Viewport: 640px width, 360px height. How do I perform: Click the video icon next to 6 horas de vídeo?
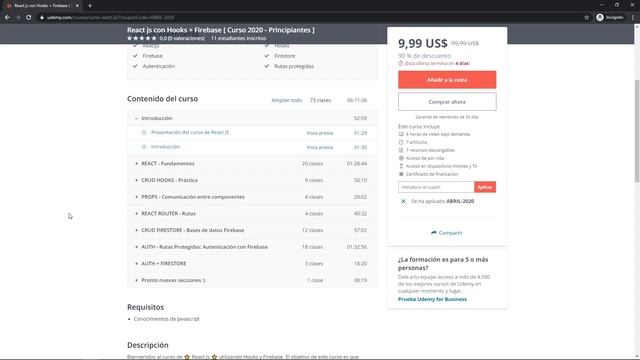401,134
